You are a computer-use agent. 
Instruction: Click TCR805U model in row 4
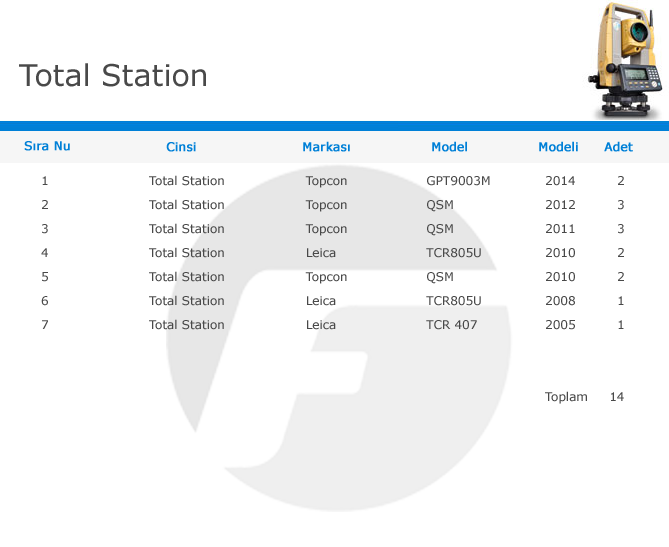click(454, 253)
